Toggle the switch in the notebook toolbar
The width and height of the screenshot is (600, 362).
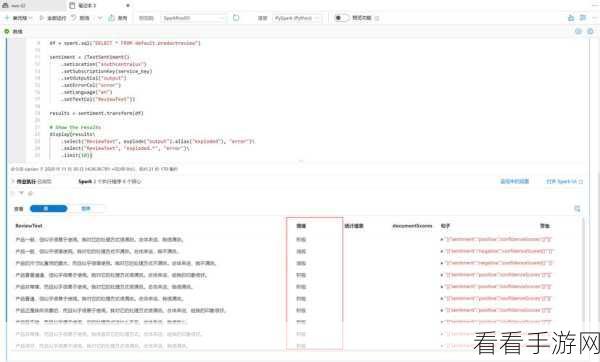341,18
